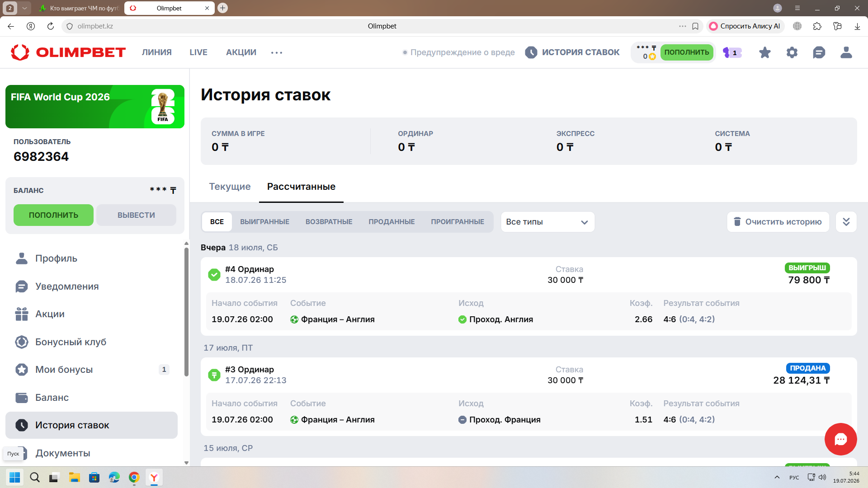Open the LIVE menu item
Image resolution: width=868 pixels, height=488 pixels.
point(198,52)
